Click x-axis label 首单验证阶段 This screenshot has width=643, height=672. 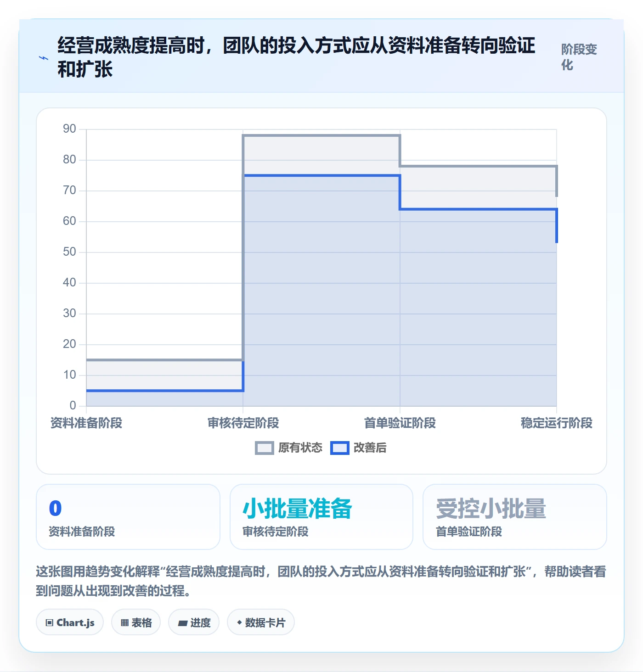(x=400, y=423)
